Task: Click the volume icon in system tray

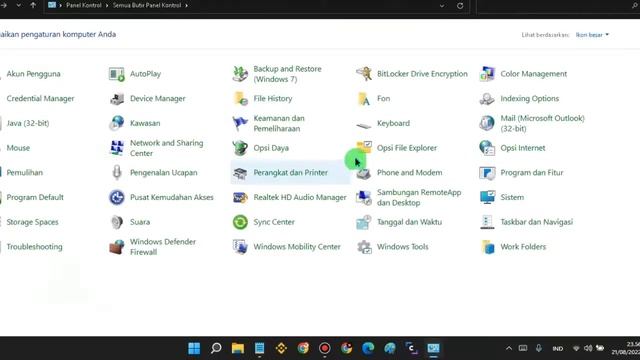Action: click(588, 348)
